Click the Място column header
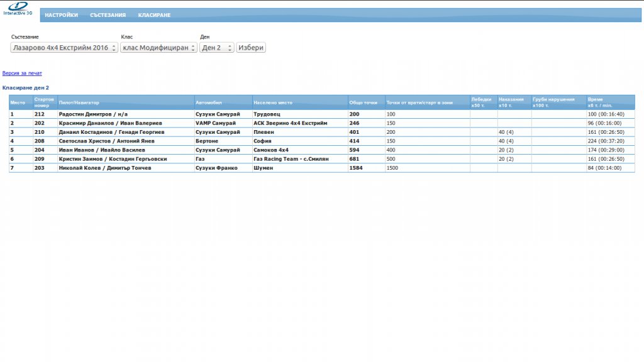644x362 pixels. pyautogui.click(x=21, y=102)
